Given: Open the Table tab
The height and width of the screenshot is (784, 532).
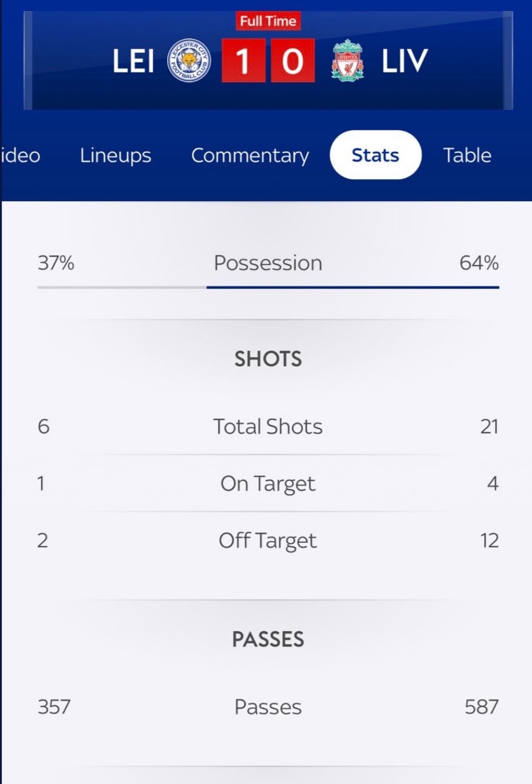Looking at the screenshot, I should click(467, 155).
